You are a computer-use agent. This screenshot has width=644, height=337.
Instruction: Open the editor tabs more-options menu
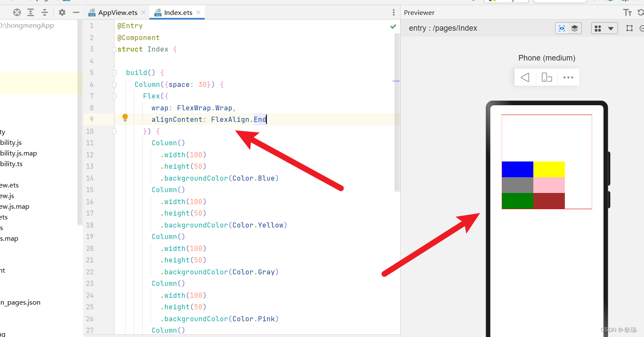coord(393,12)
